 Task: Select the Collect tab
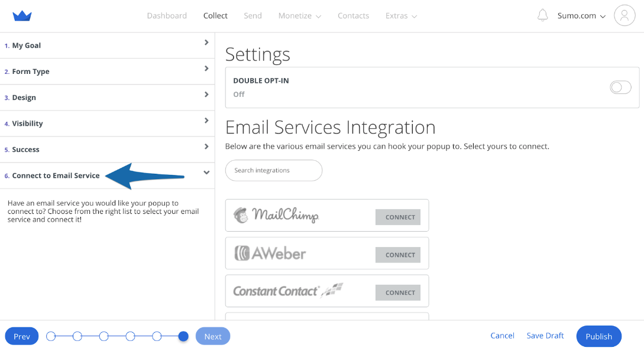pyautogui.click(x=215, y=15)
